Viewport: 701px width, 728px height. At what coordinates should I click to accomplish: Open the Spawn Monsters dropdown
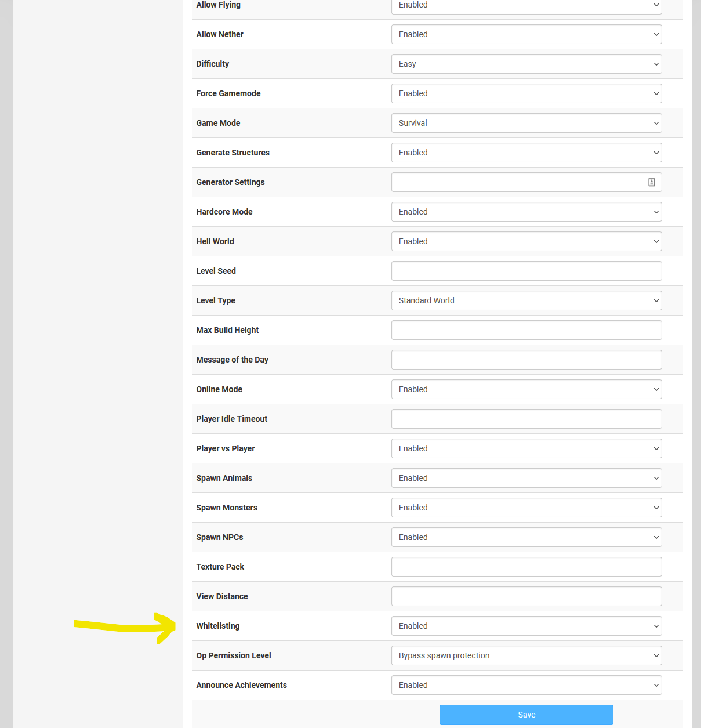[x=526, y=508]
